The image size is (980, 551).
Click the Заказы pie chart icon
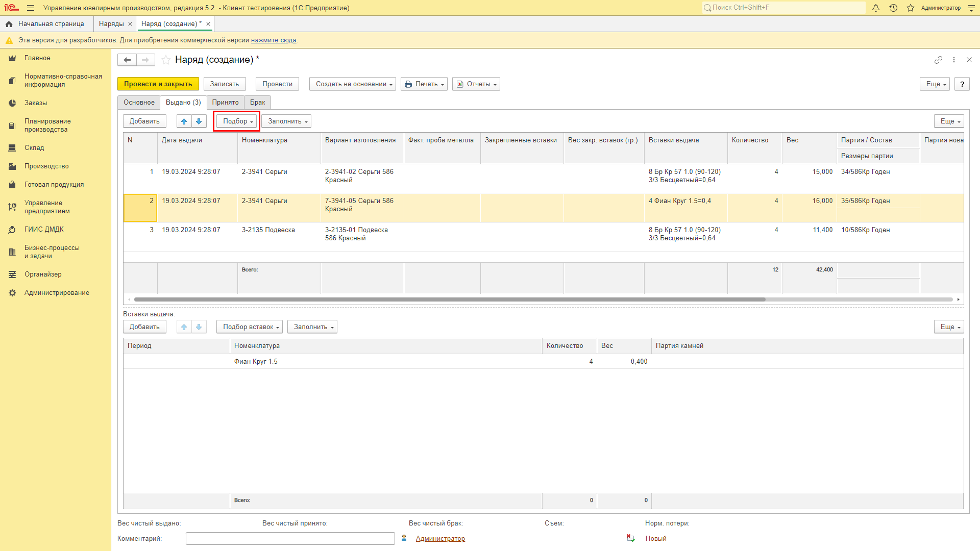(x=12, y=104)
